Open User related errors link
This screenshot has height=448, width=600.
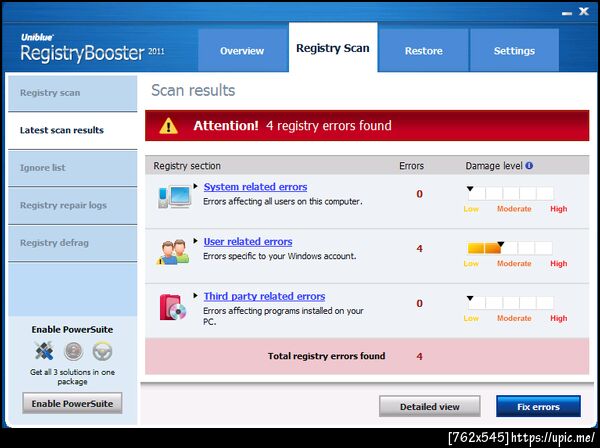pos(248,241)
